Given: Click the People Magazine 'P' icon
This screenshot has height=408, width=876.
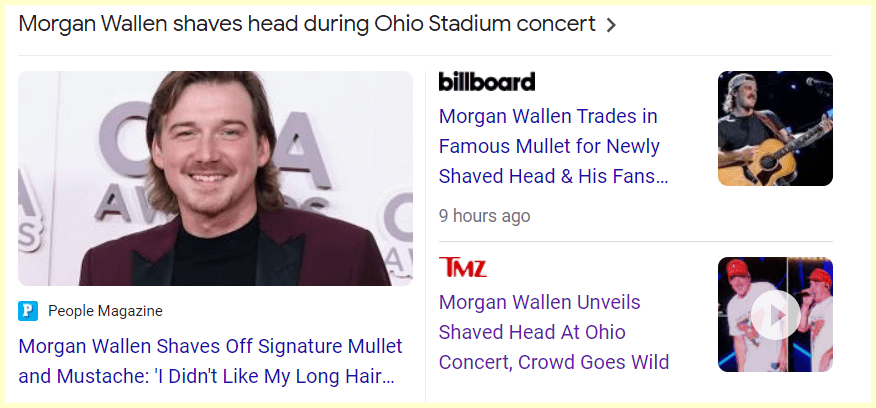Looking at the screenshot, I should point(28,311).
